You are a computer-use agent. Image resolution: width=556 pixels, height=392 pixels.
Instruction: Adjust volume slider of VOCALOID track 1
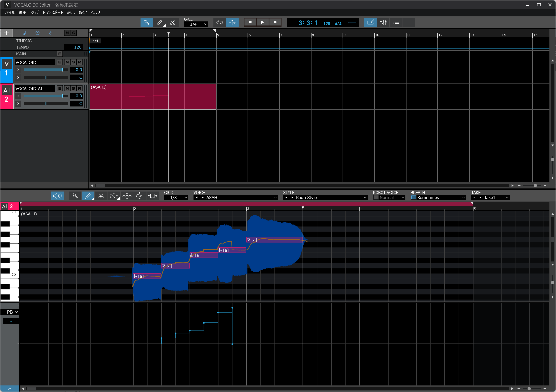[x=46, y=70]
